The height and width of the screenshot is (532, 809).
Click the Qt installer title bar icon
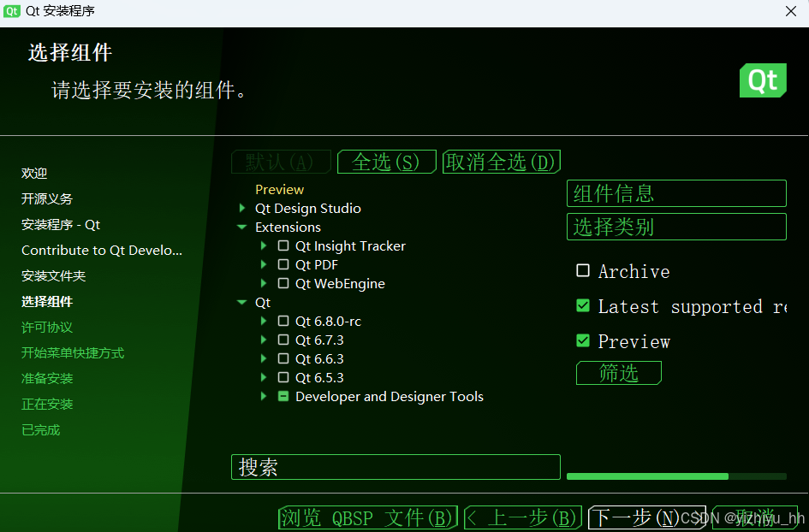coord(12,11)
